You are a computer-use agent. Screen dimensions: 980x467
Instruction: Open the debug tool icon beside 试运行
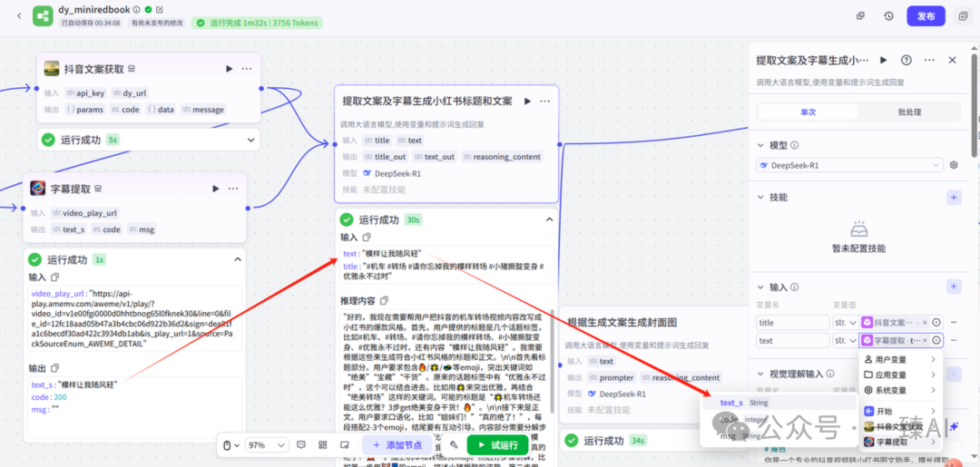tap(455, 445)
